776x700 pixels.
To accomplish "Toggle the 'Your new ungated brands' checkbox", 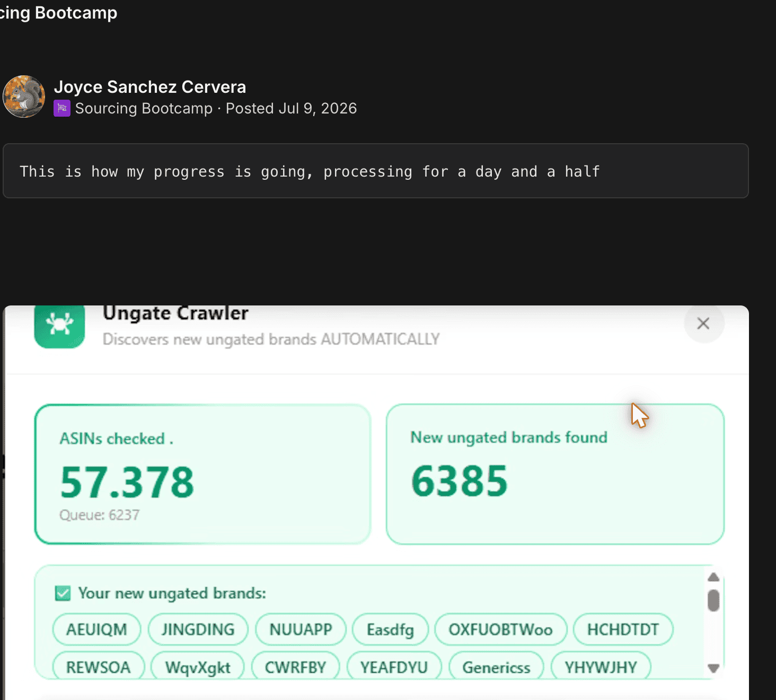I will [x=63, y=593].
